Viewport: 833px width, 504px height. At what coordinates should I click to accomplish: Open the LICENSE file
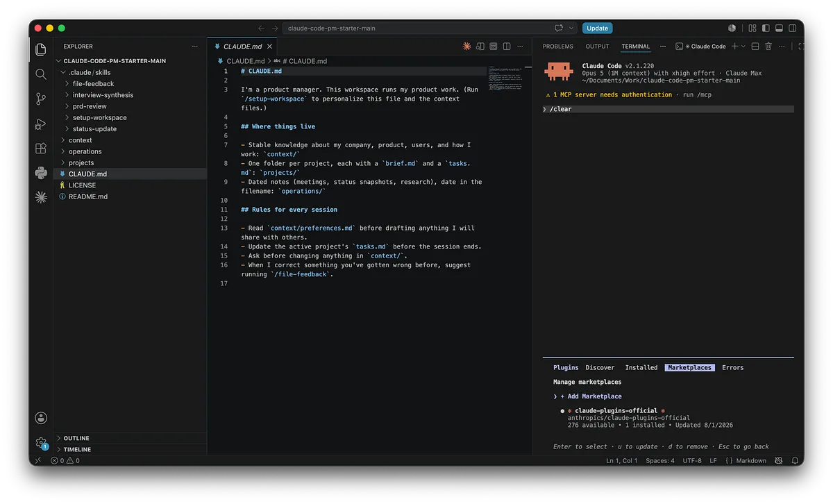click(x=82, y=185)
